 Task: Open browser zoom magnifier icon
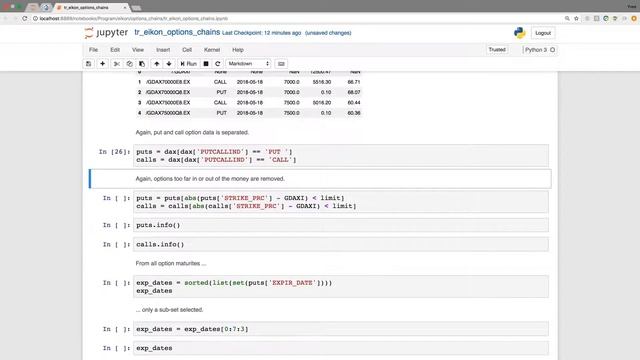[x=567, y=18]
